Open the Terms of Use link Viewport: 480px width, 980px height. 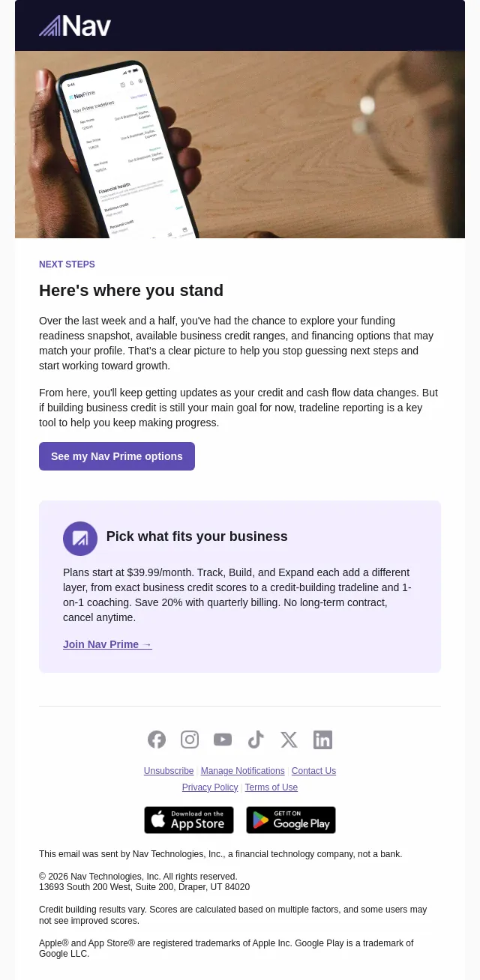point(271,787)
